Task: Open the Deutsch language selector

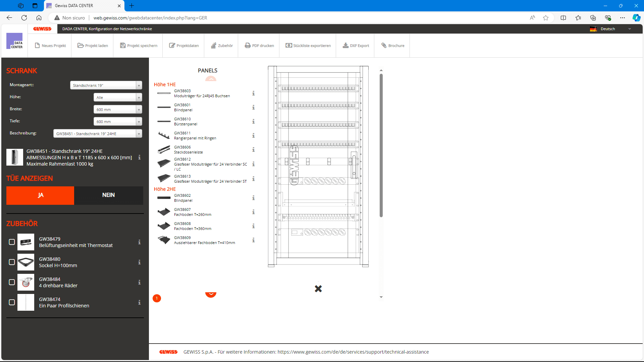Action: (x=611, y=29)
